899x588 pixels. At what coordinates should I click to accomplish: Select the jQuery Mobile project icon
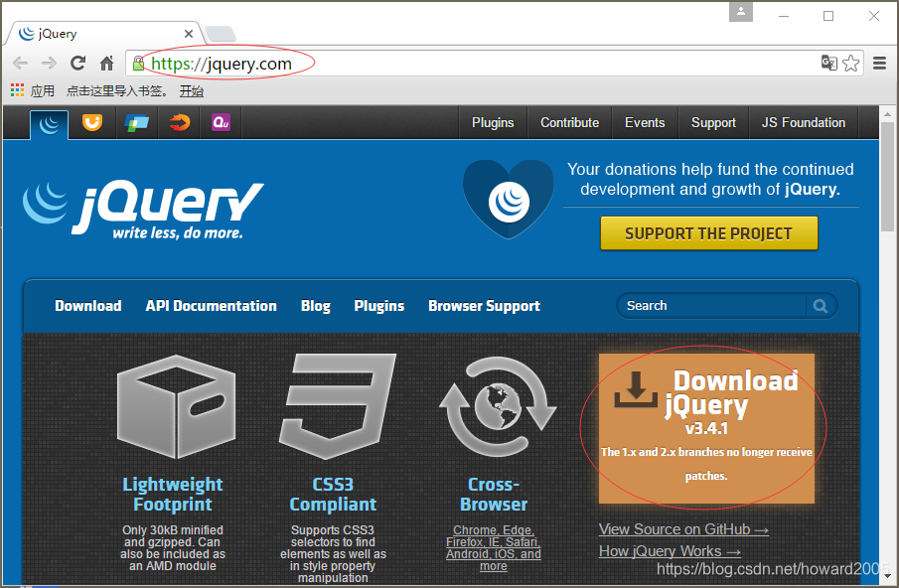136,122
